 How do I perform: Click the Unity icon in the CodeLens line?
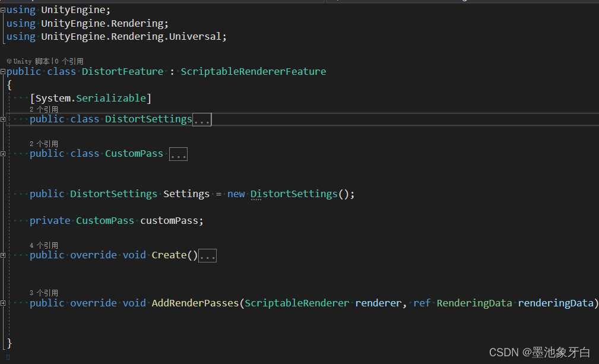9,61
